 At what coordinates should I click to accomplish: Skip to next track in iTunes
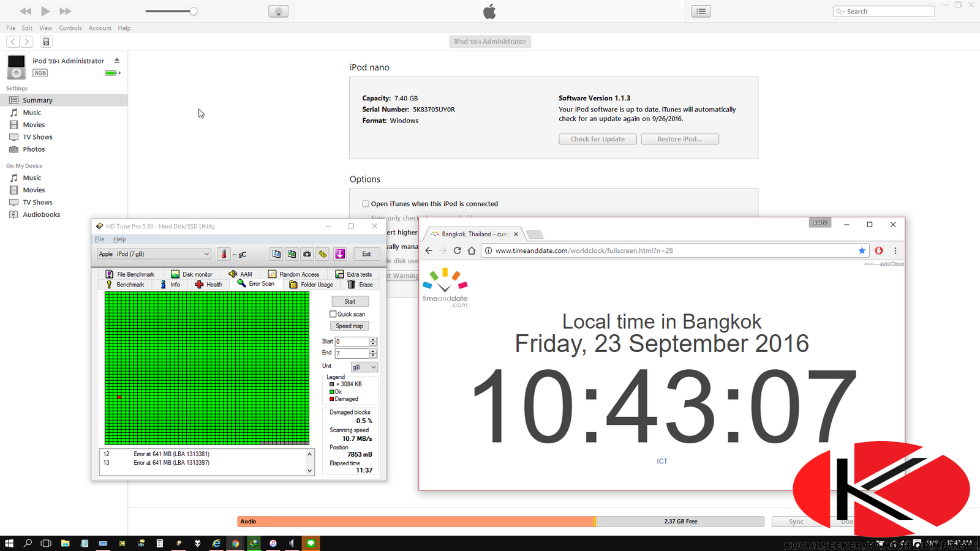click(65, 11)
